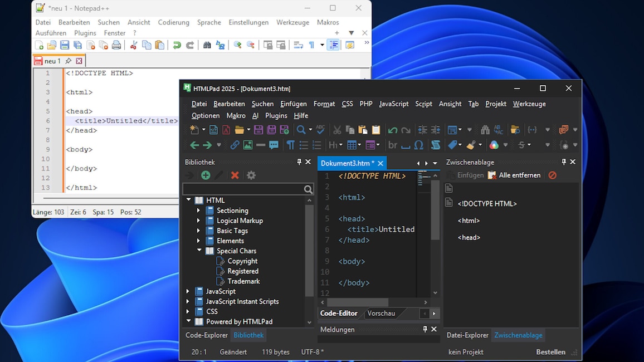Image resolution: width=644 pixels, height=362 pixels.
Task: Open the table insert dropdown arrow
Action: click(x=359, y=145)
